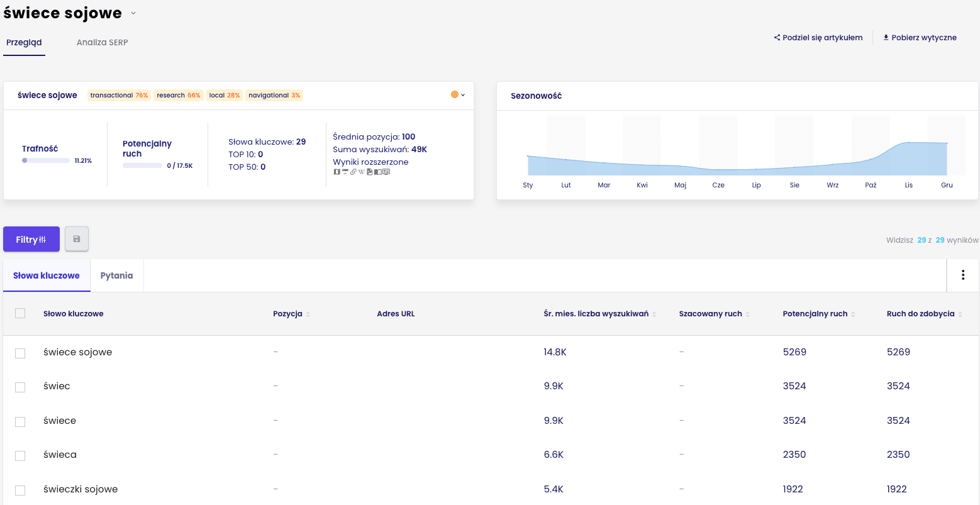
Task: Click Podziel się artykułem share link
Action: pyautogui.click(x=818, y=38)
